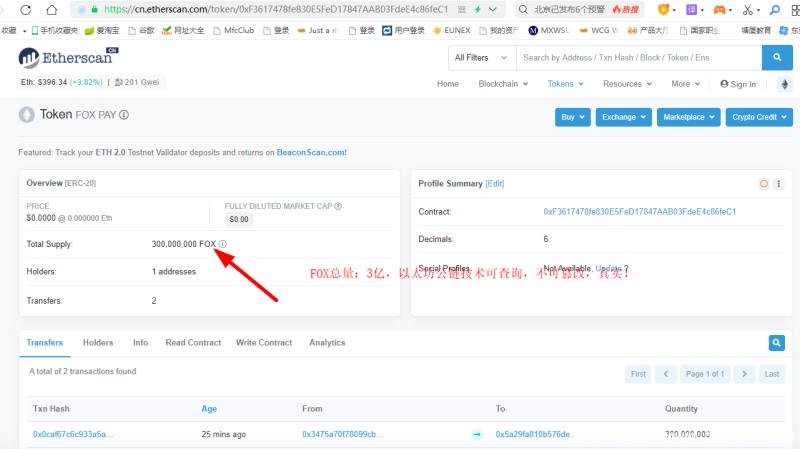Click the next page arrow
Image resolution: width=800 pixels, height=449 pixels.
(x=744, y=374)
